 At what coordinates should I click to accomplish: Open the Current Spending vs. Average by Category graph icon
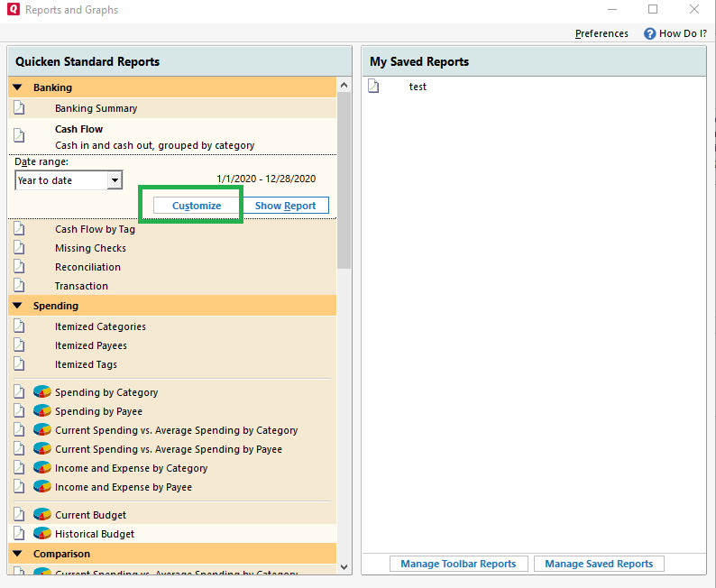pos(42,429)
